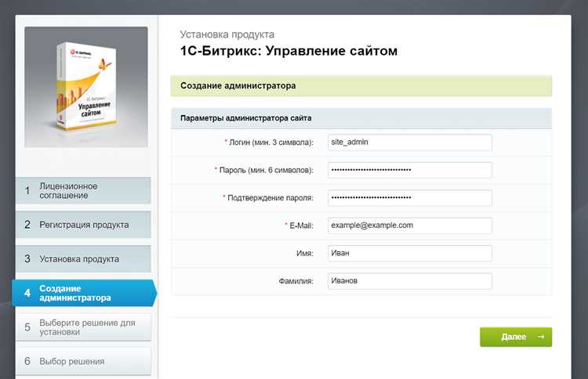Click the Фамилия input field
This screenshot has width=588, height=379.
click(x=409, y=281)
